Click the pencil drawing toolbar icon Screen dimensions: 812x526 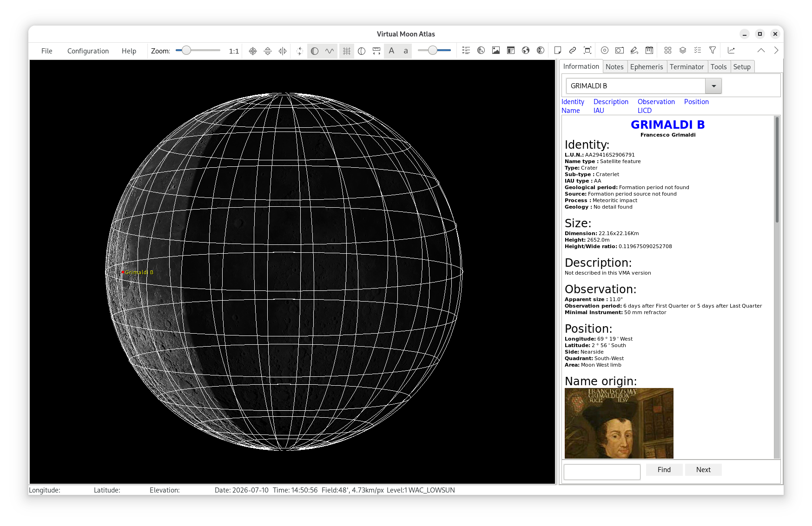pos(634,50)
